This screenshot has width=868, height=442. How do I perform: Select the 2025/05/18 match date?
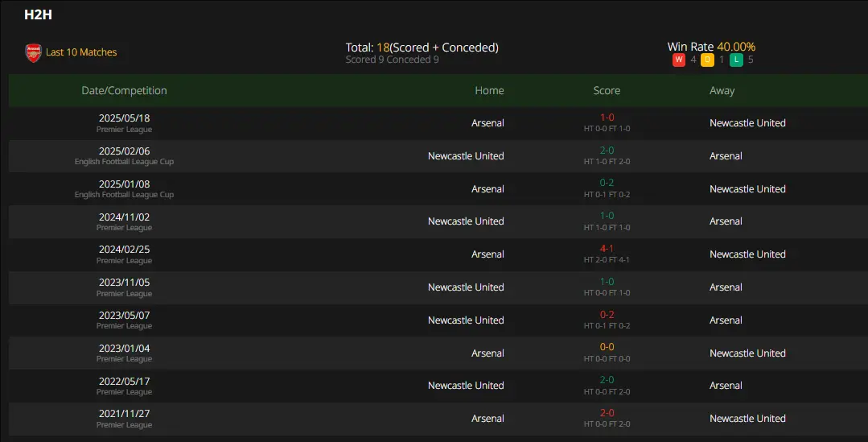coord(124,118)
